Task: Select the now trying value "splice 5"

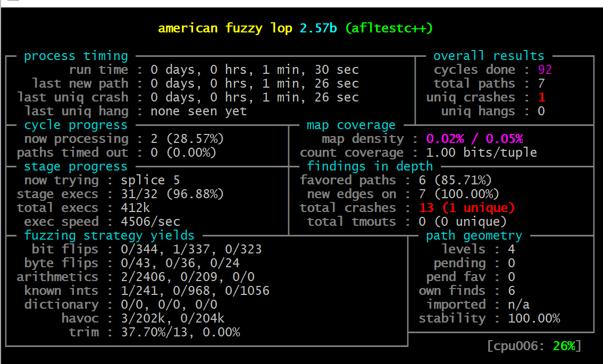Action: (x=150, y=180)
